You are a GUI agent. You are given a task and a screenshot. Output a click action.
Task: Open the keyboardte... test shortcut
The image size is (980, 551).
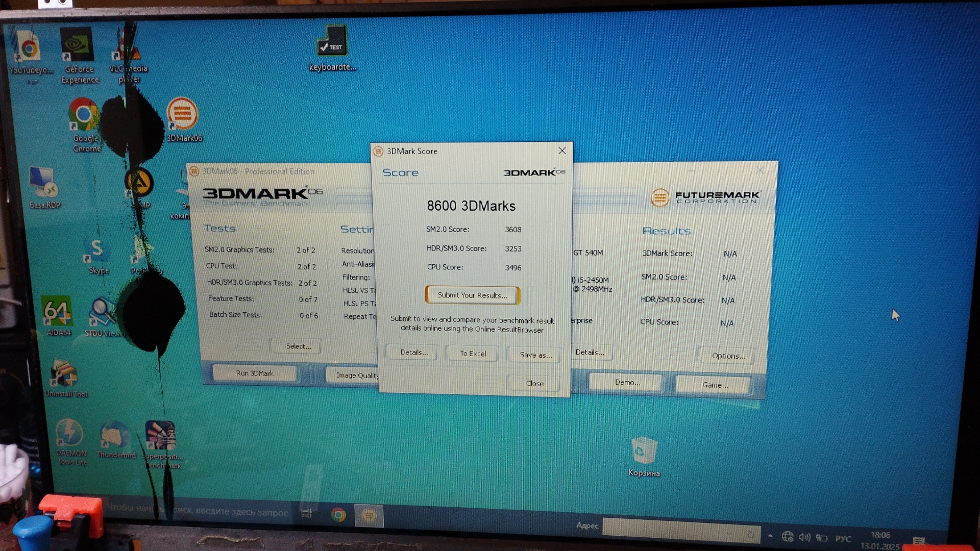[x=332, y=49]
